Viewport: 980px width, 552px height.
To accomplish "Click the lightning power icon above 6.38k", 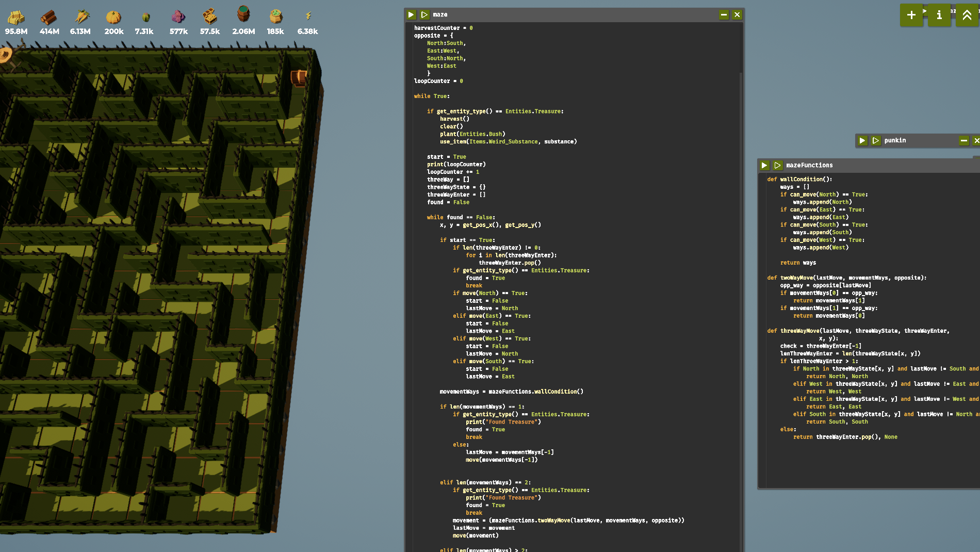I will tap(308, 17).
